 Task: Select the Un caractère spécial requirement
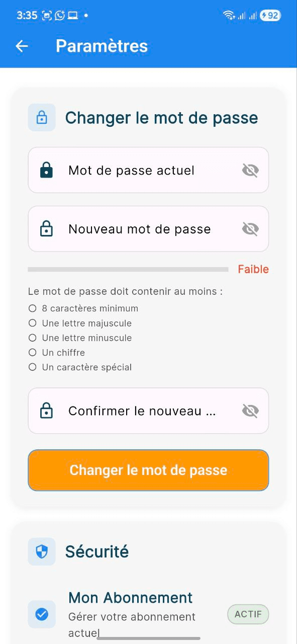(32, 367)
